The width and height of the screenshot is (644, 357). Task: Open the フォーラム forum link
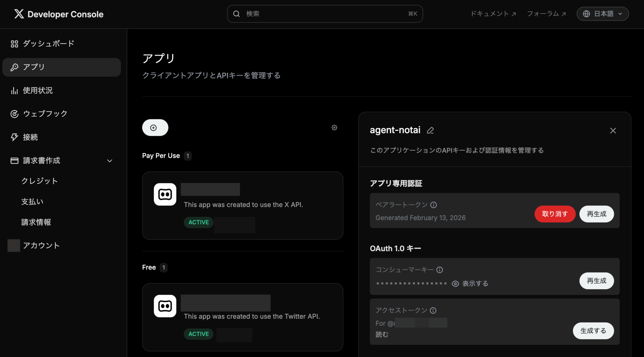point(546,14)
